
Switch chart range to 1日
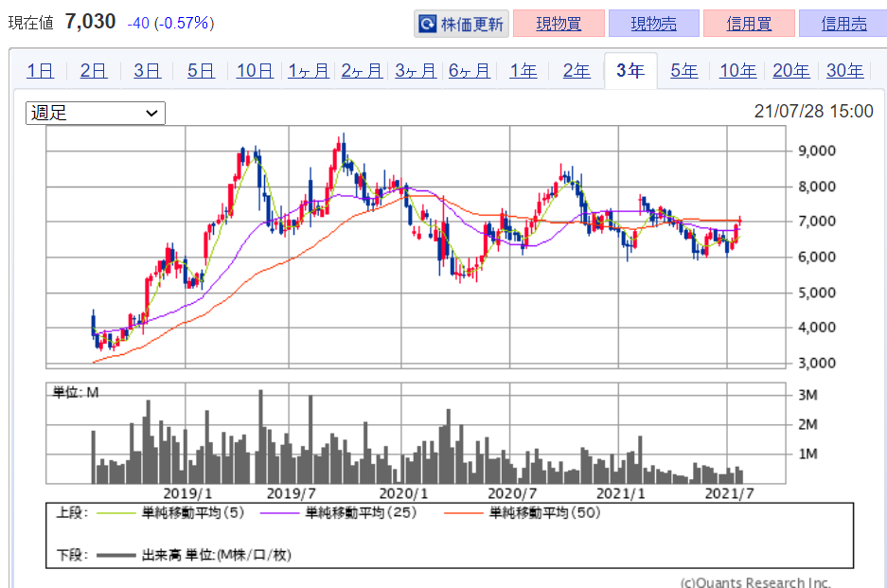tap(40, 71)
